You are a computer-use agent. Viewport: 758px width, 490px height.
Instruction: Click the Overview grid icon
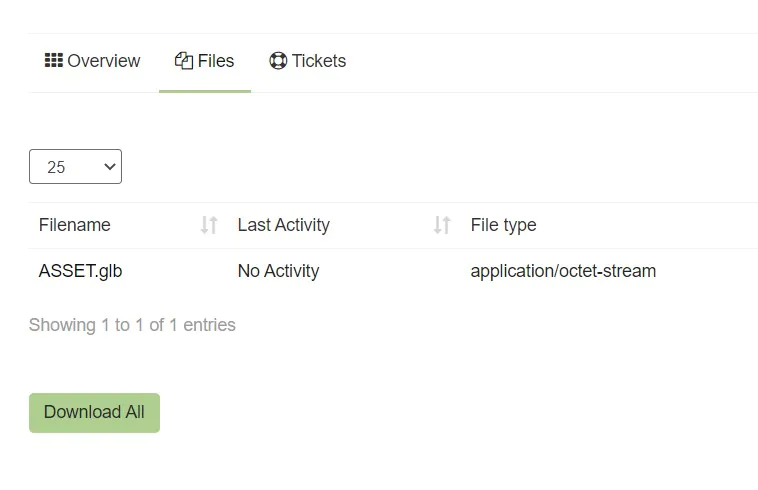[54, 60]
